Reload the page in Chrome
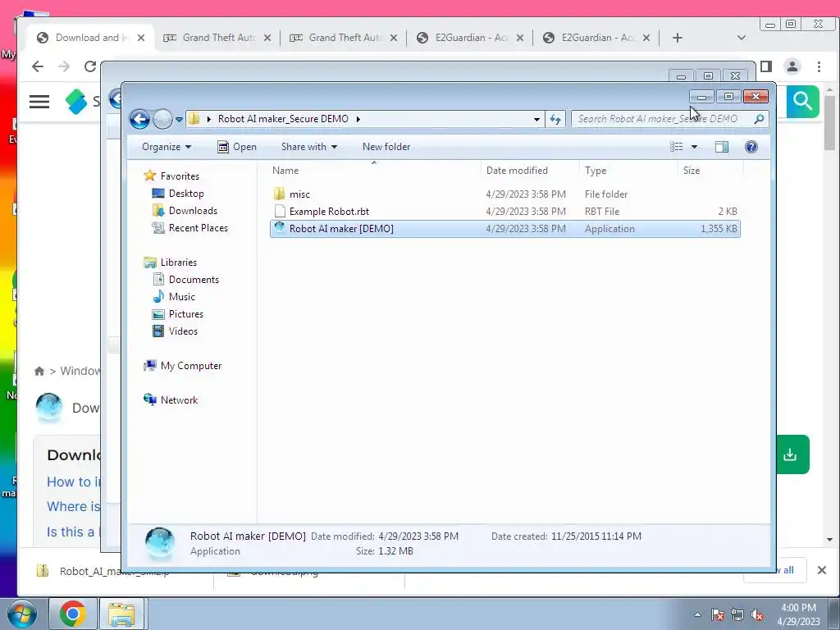The height and width of the screenshot is (630, 840). (x=90, y=66)
